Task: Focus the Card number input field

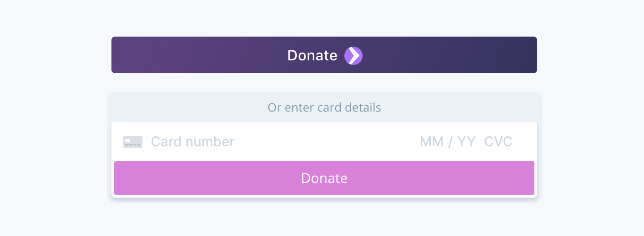Action: coord(274,142)
